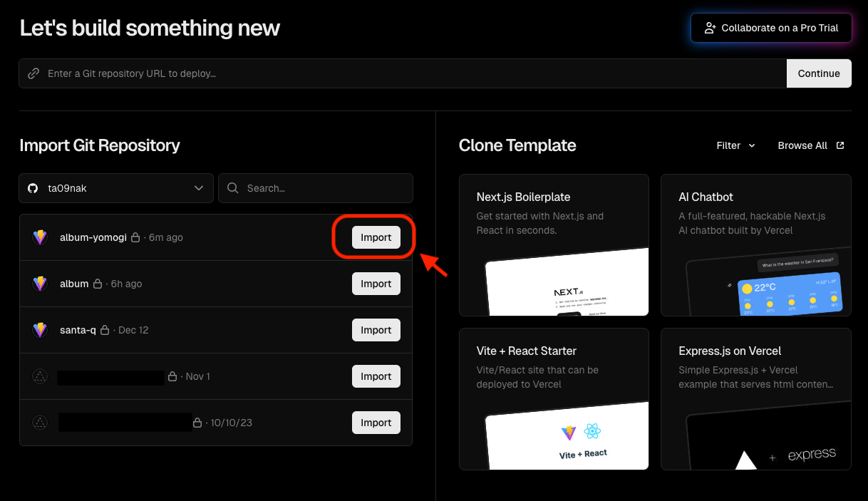
Task: Click the "Clone Template" heading
Action: [517, 145]
